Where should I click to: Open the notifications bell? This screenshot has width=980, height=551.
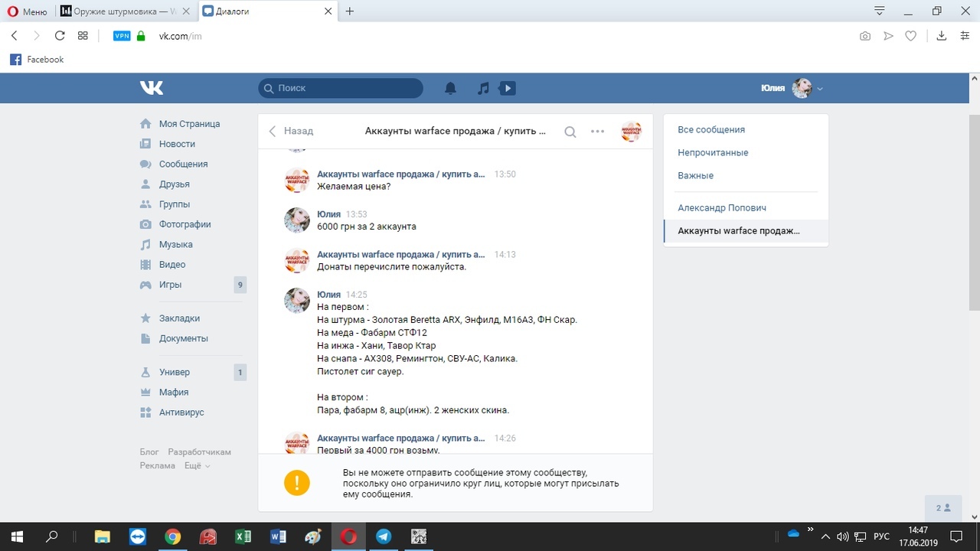pyautogui.click(x=450, y=88)
